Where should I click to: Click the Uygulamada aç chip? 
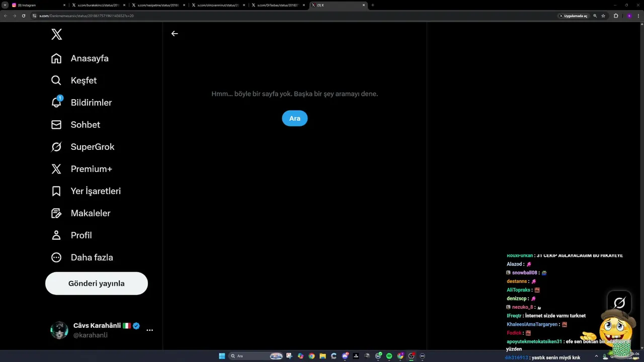click(573, 16)
